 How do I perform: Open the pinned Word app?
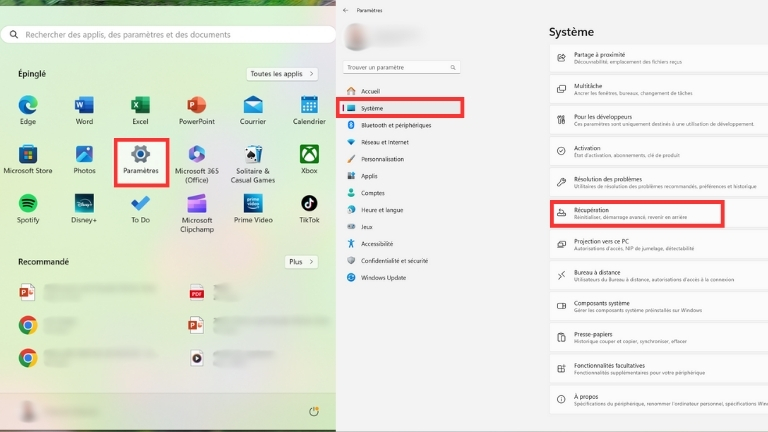pos(84,104)
